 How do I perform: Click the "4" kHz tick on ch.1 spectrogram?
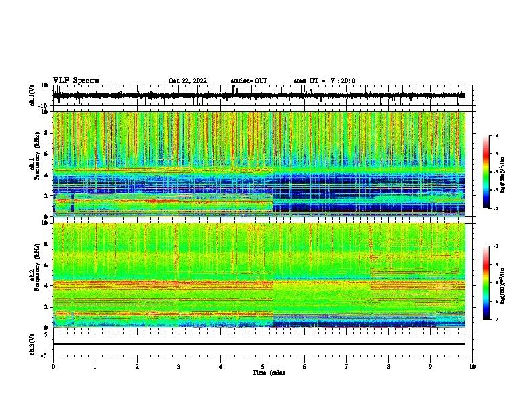[x=46, y=175]
